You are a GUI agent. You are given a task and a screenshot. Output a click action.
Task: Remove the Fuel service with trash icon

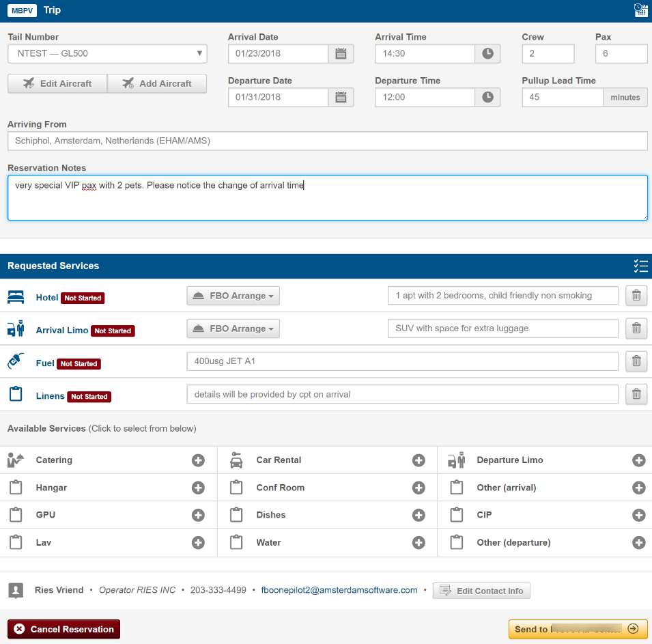[x=636, y=361]
